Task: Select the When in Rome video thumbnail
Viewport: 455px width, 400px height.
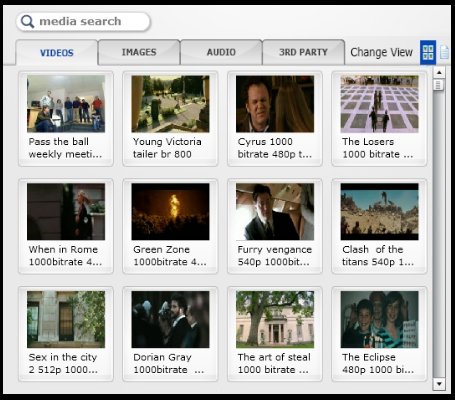Action: coord(66,212)
